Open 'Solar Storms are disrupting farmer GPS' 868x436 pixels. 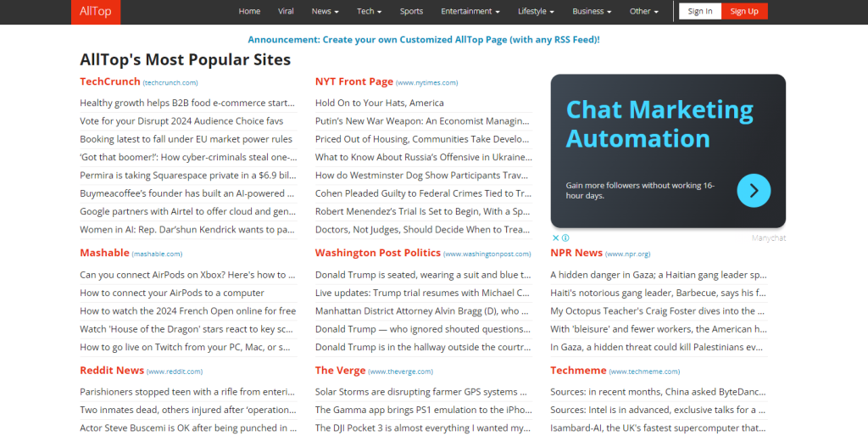pyautogui.click(x=420, y=392)
